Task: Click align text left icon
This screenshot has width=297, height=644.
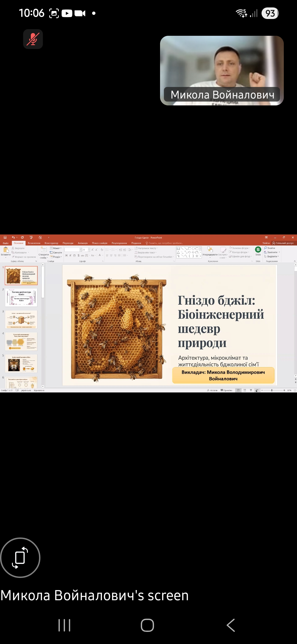Action: pos(107,255)
